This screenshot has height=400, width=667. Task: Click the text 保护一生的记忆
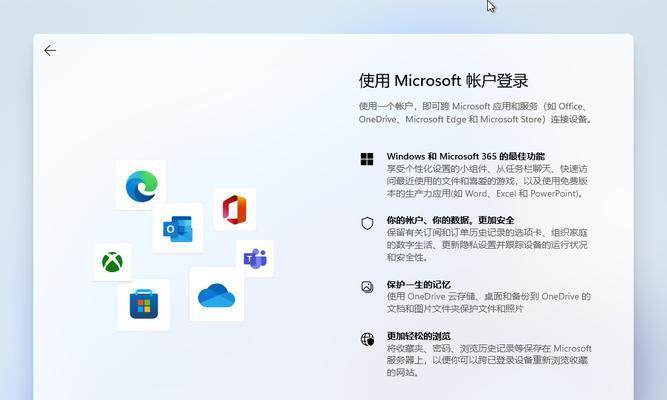(419, 284)
